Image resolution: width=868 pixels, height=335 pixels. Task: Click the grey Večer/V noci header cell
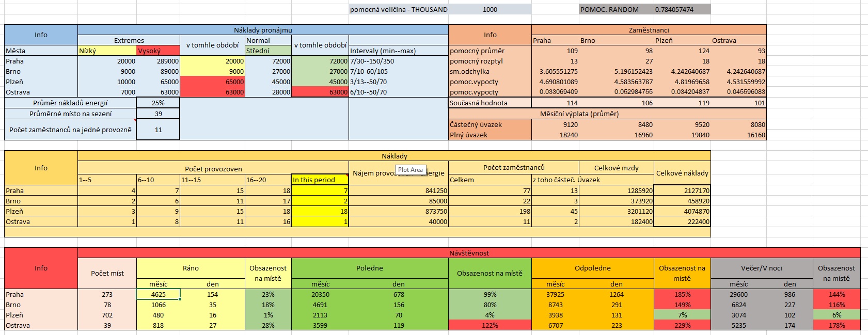coord(761,268)
